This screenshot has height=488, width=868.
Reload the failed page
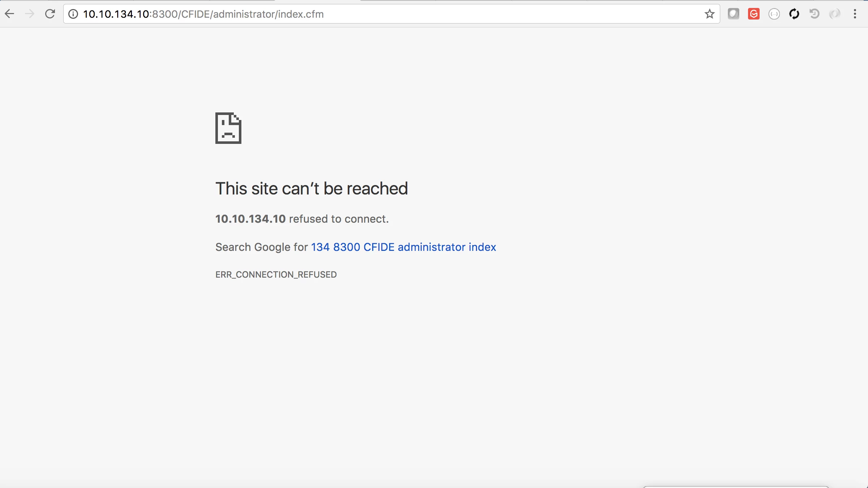[50, 14]
